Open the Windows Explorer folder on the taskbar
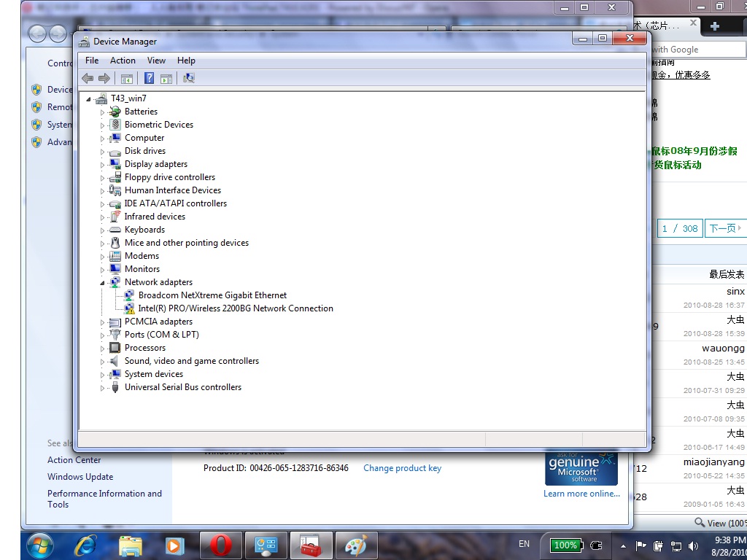This screenshot has height=560, width=747. pyautogui.click(x=131, y=545)
